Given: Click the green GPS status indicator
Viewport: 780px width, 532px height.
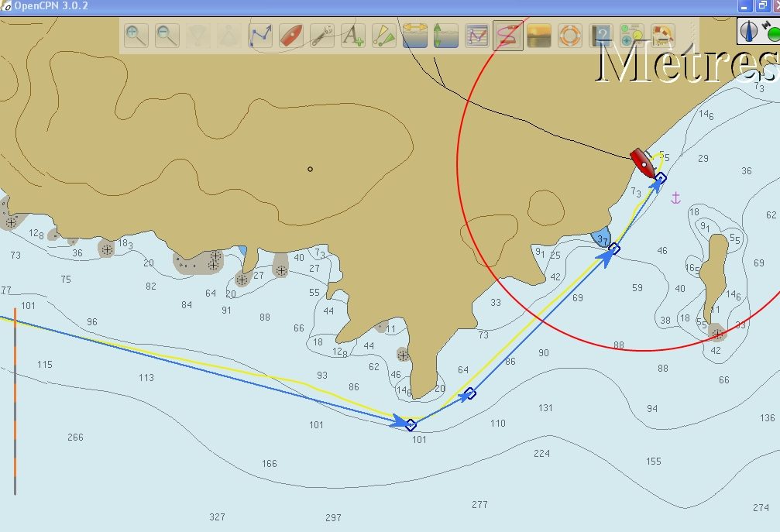Looking at the screenshot, I should coord(772,34).
